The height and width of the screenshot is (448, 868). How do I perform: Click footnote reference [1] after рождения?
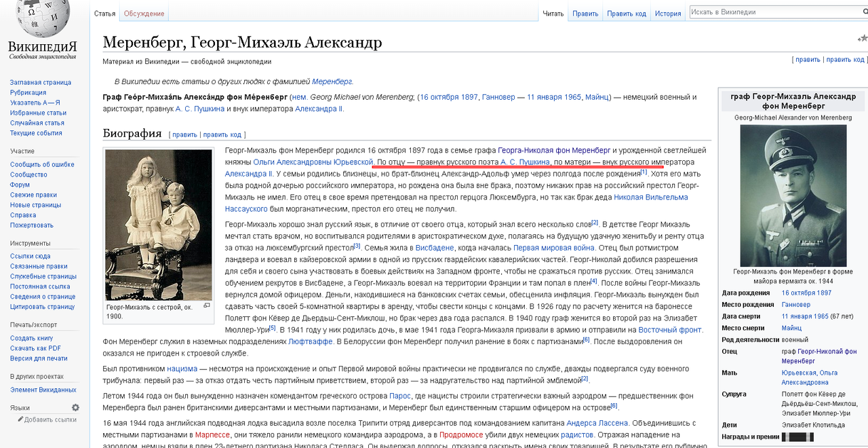pos(644,172)
